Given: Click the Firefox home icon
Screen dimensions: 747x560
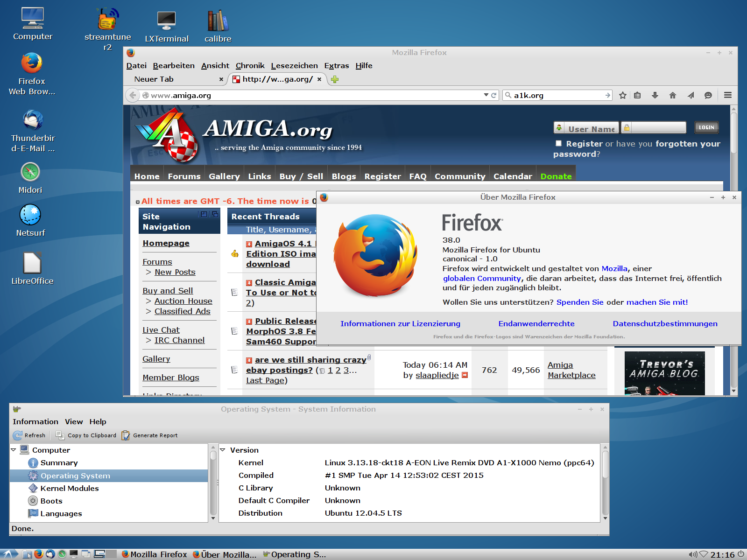Looking at the screenshot, I should tap(672, 95).
